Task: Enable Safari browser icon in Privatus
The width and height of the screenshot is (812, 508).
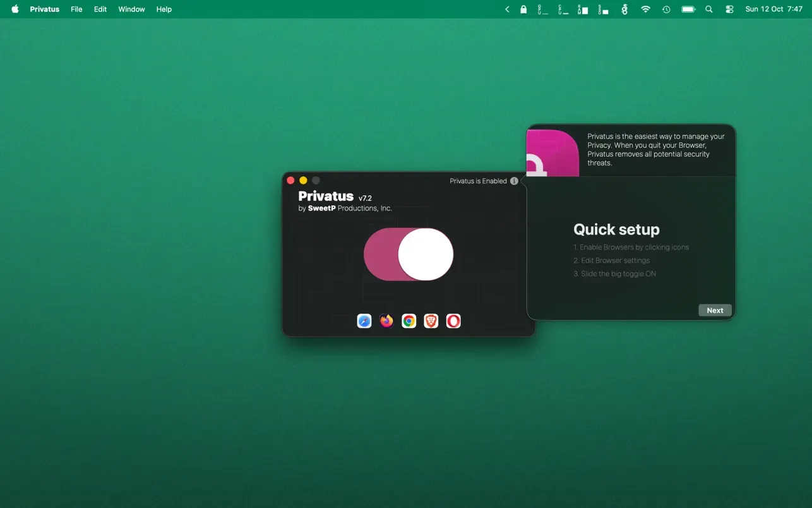Action: pos(364,321)
